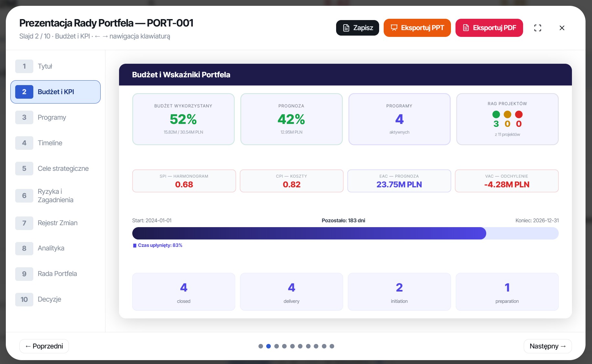592x364 pixels.
Task: Select the closed projects count card
Action: [x=184, y=292]
